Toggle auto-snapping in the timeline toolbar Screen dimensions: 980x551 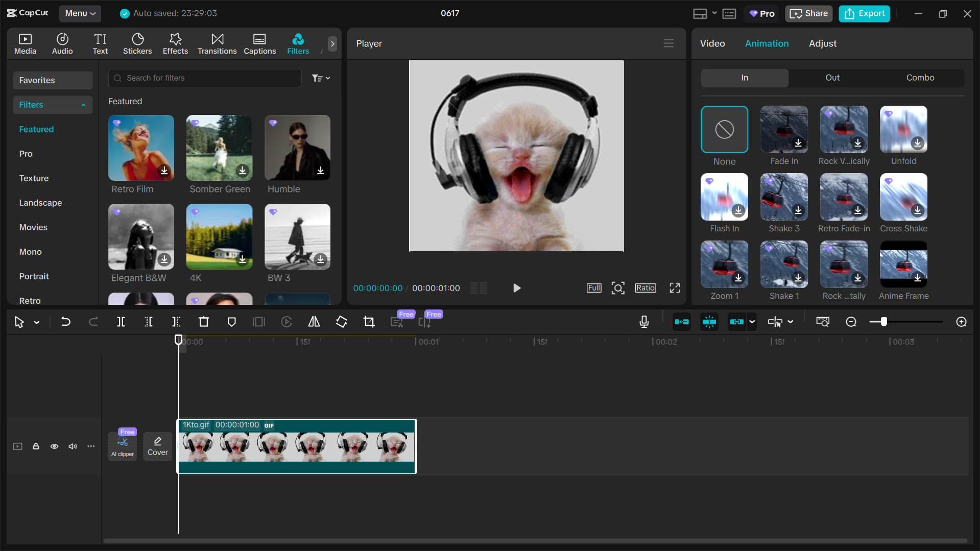709,322
